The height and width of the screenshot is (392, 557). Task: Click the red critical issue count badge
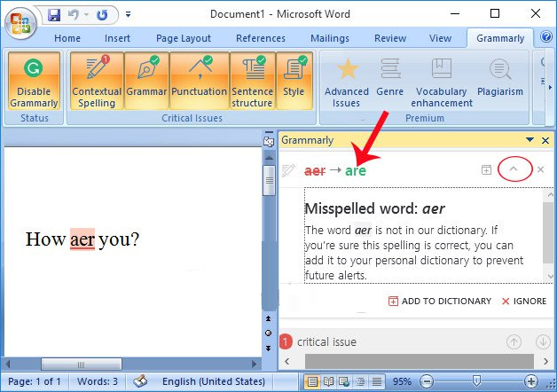point(286,342)
